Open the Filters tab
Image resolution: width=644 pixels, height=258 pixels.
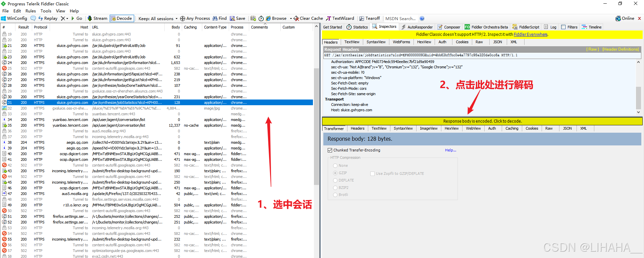click(569, 27)
